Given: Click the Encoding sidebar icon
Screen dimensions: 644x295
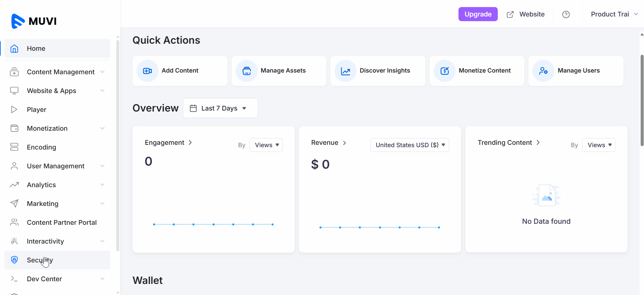Looking at the screenshot, I should point(14,147).
